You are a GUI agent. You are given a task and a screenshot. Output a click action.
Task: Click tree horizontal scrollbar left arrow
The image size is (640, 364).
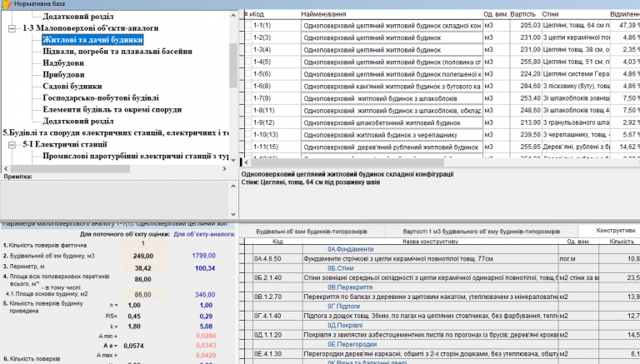point(6,168)
